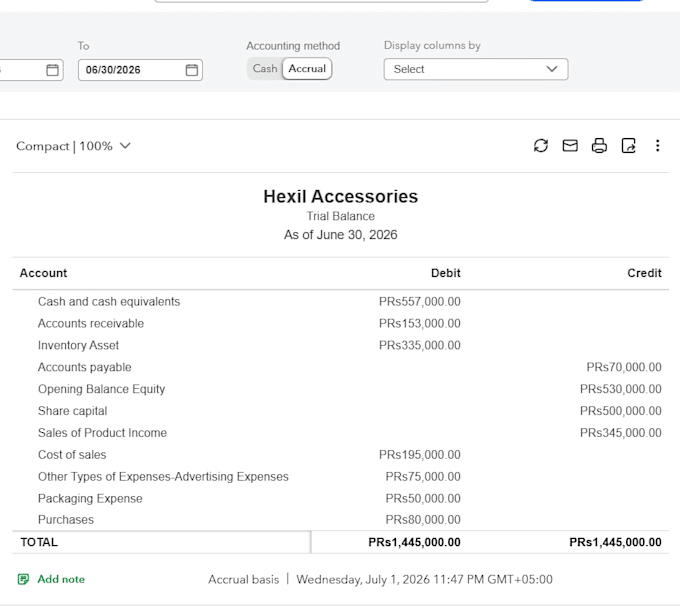Sort by the Account column header

43,273
